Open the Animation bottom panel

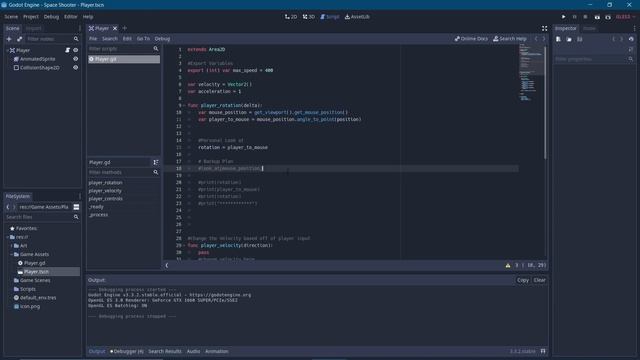coord(217,351)
